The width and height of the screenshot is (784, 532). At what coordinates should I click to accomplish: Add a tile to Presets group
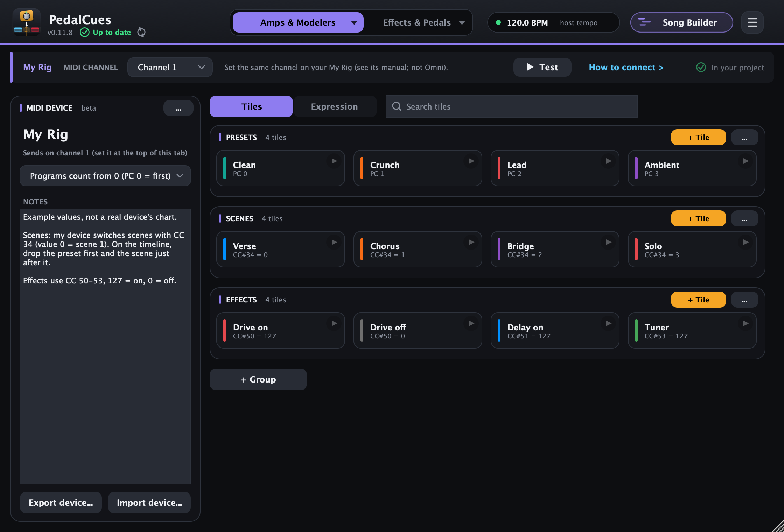(698, 137)
